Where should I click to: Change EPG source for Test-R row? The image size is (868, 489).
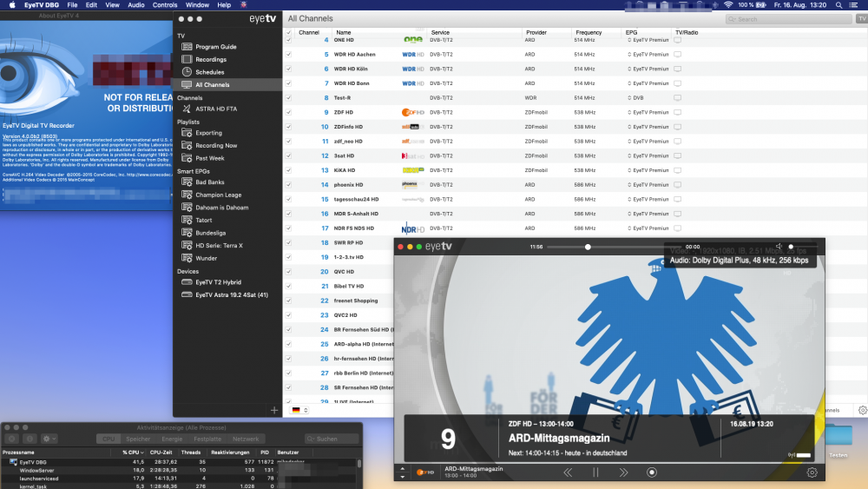[x=635, y=98]
